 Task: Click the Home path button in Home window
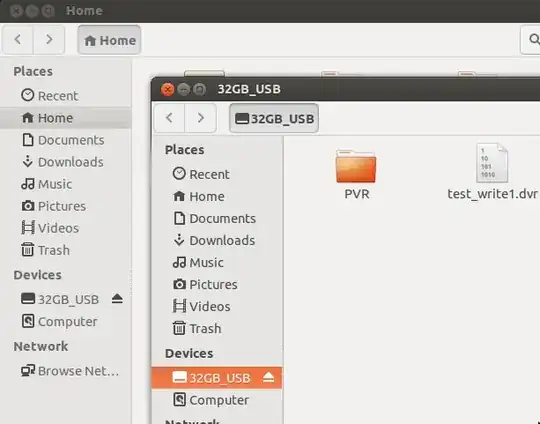pyautogui.click(x=110, y=40)
